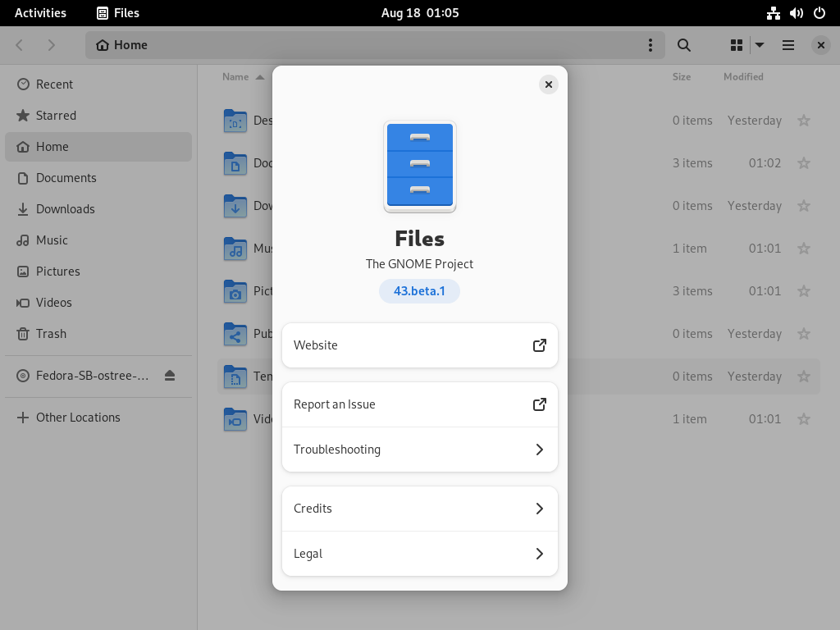Expand the Credits section
Image resolution: width=840 pixels, height=630 pixels.
pos(420,509)
